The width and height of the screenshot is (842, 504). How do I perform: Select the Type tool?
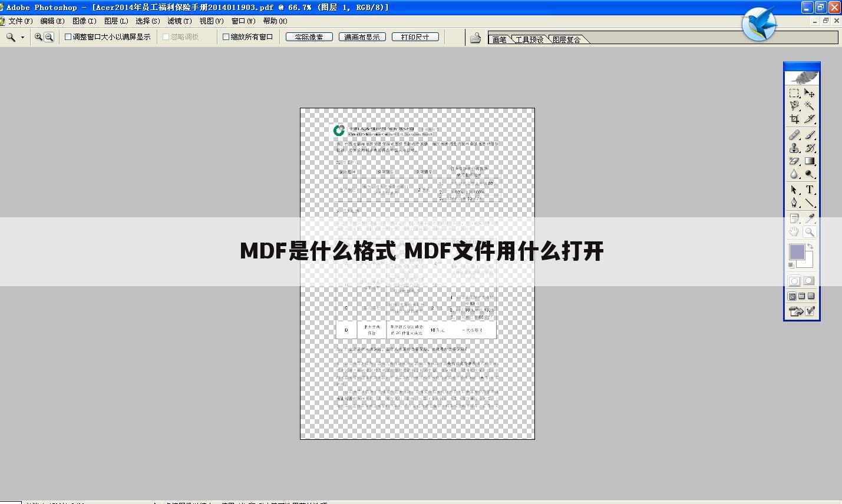[810, 190]
